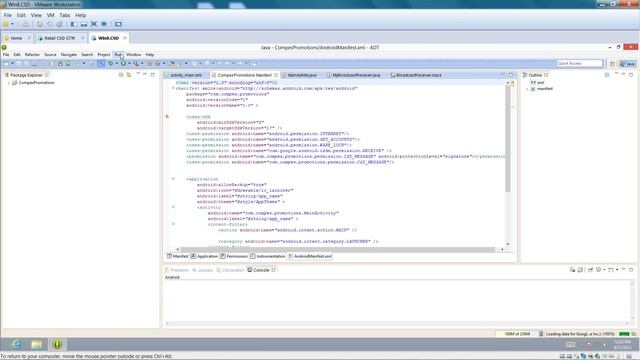Click the Quick Access search field
640x360 pixels.
click(x=580, y=63)
